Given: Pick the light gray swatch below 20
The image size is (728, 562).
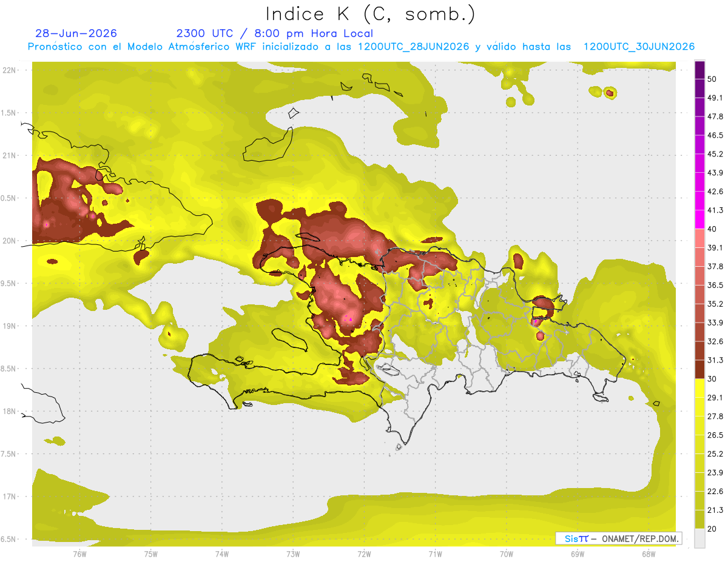Looking at the screenshot, I should (699, 538).
